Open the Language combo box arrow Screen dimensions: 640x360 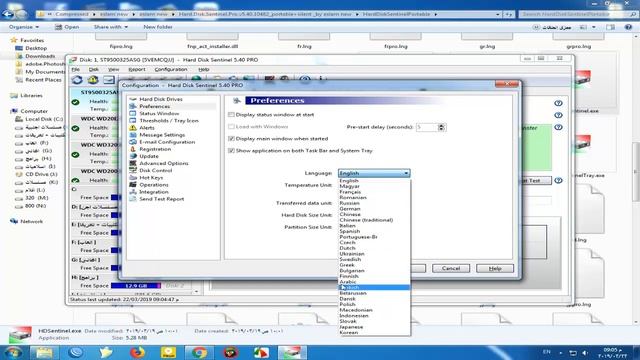pyautogui.click(x=406, y=173)
